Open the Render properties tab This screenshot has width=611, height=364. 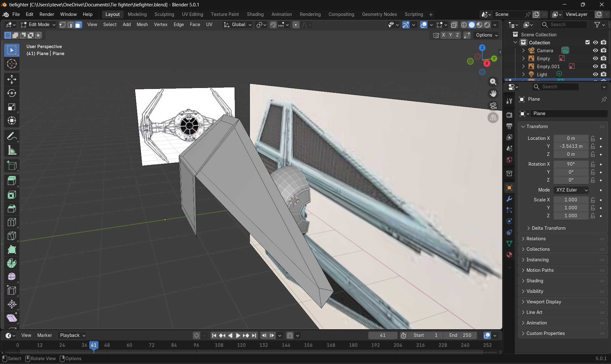point(509,115)
